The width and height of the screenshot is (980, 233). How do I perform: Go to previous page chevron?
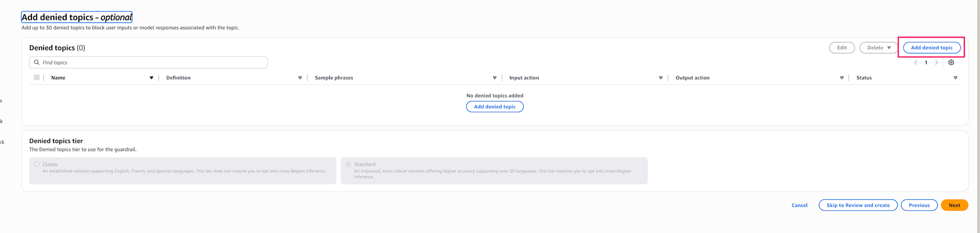point(916,63)
